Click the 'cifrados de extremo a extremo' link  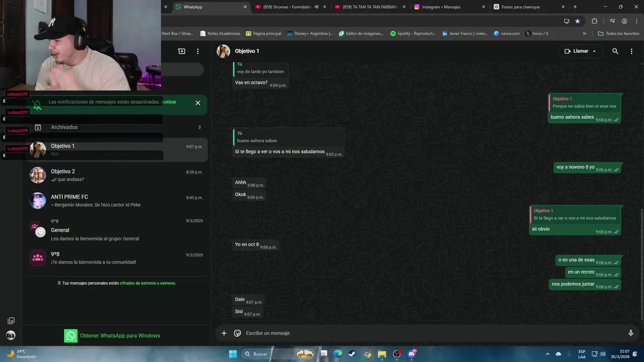pyautogui.click(x=148, y=283)
